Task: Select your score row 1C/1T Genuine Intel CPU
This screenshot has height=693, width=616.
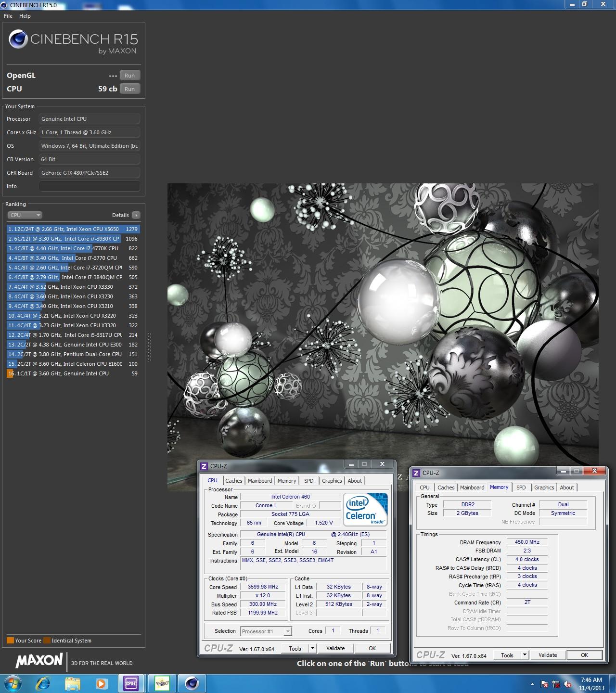Action: [x=73, y=373]
